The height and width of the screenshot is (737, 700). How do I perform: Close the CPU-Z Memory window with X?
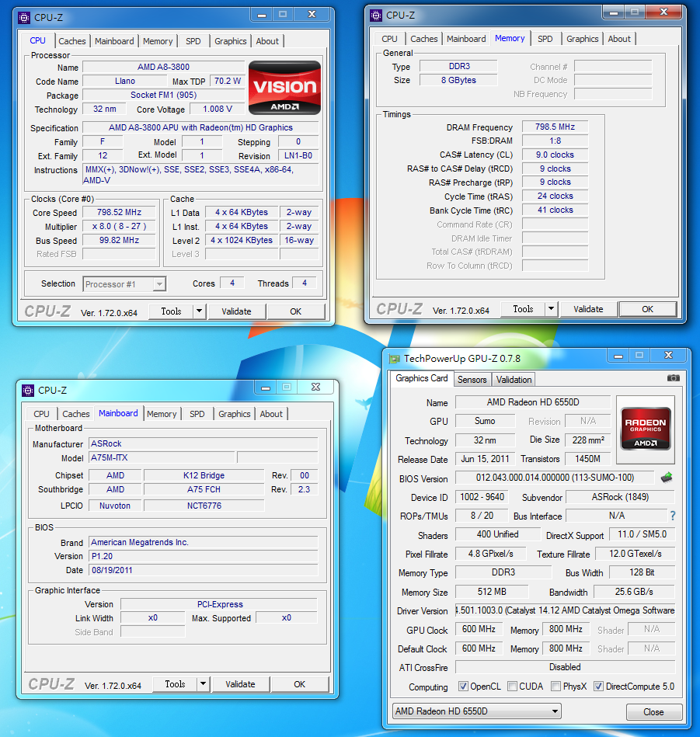[x=663, y=12]
